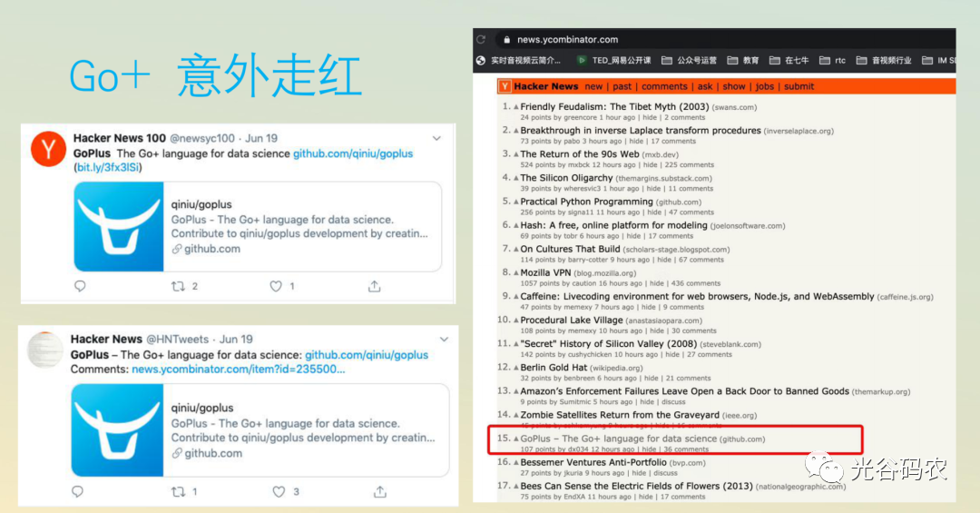
Task: Upvote The Silicon Oligarchy story
Action: (x=516, y=178)
